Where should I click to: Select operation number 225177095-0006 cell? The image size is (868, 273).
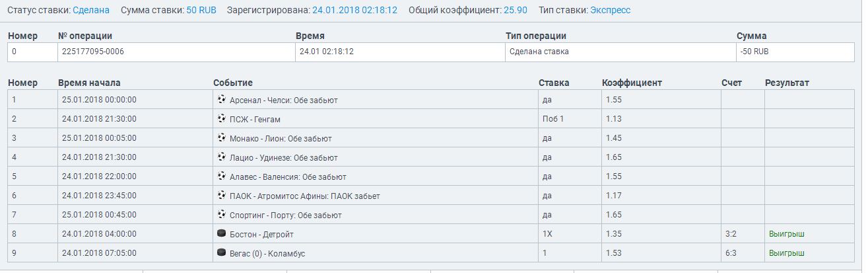click(92, 52)
